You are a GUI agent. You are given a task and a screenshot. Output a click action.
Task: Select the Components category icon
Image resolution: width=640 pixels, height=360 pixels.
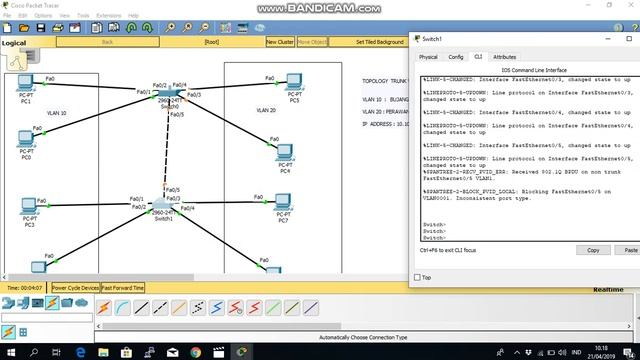click(38, 303)
